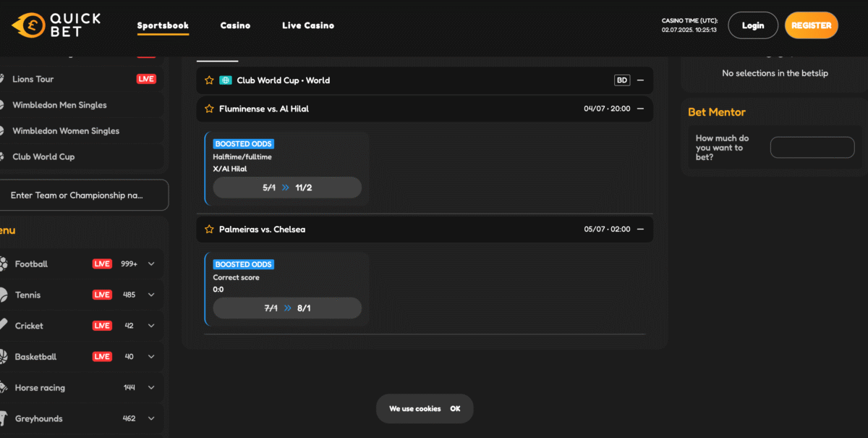Favorite Fluminense vs. Al Hilal star
The width and height of the screenshot is (868, 438).
pyautogui.click(x=209, y=109)
